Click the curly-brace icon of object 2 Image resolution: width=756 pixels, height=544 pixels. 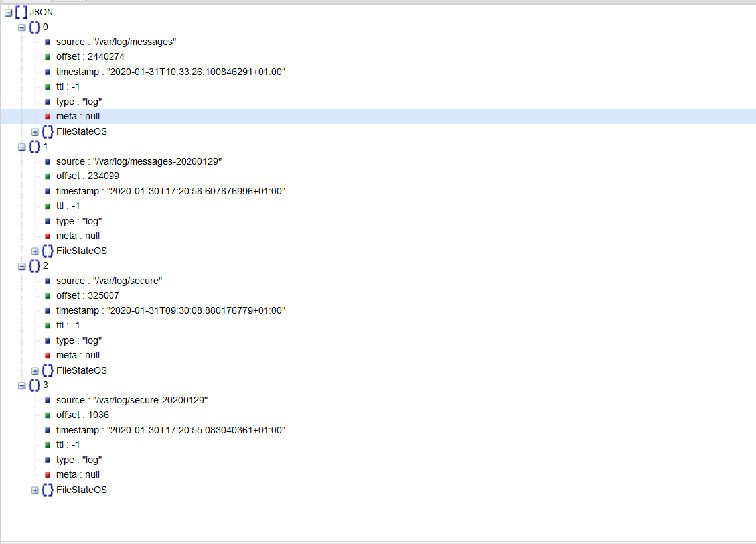click(35, 266)
